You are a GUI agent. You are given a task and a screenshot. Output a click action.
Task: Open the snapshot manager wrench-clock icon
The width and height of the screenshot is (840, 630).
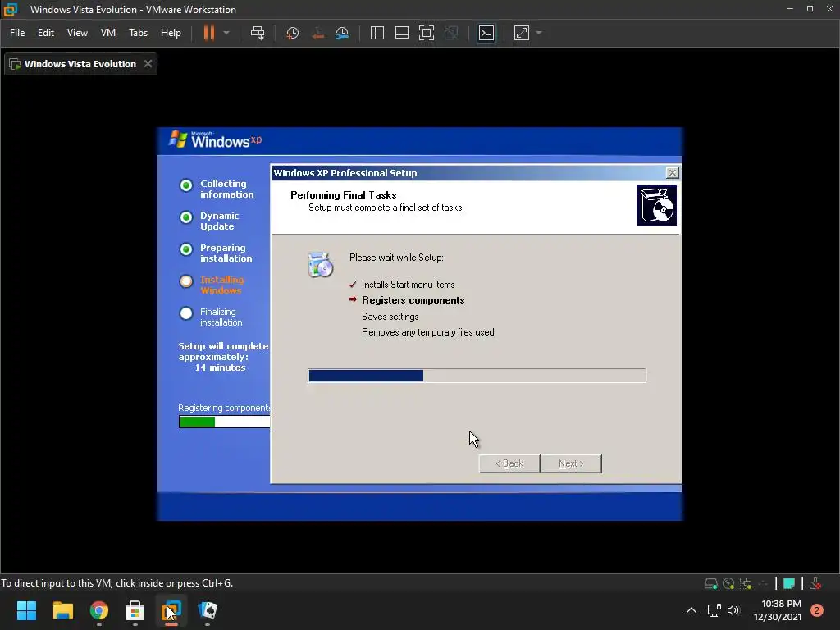click(x=342, y=33)
